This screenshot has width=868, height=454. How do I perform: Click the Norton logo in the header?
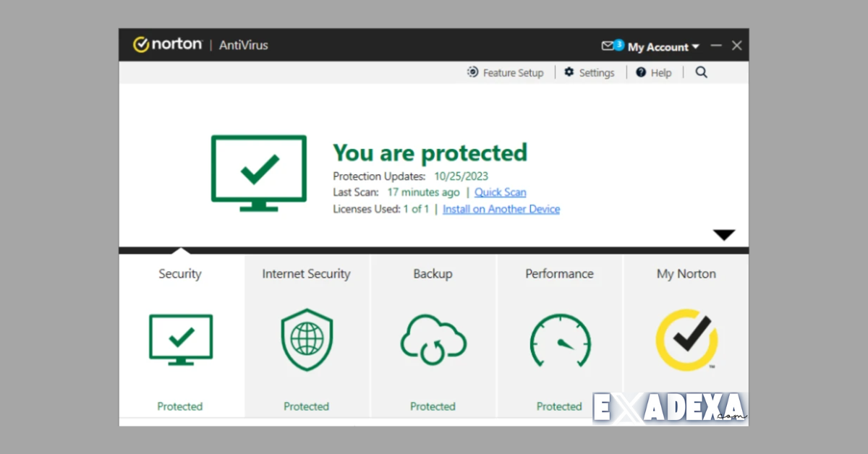(167, 44)
